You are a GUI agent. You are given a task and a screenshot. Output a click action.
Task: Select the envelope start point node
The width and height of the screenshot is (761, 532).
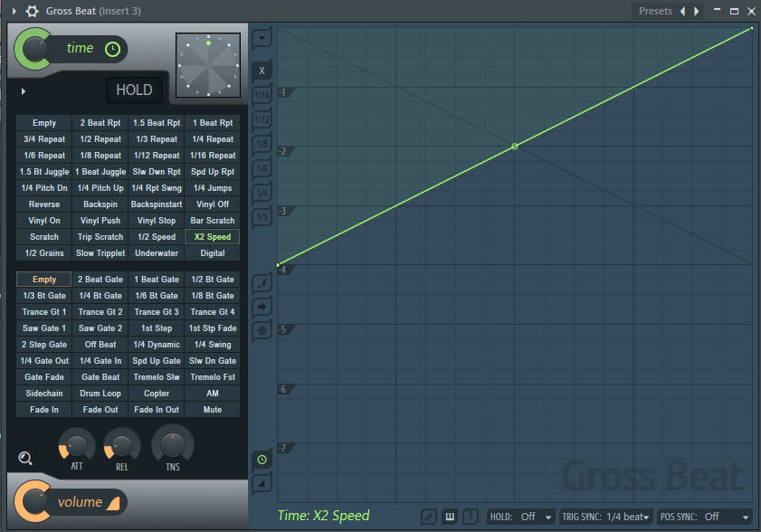[x=278, y=265]
